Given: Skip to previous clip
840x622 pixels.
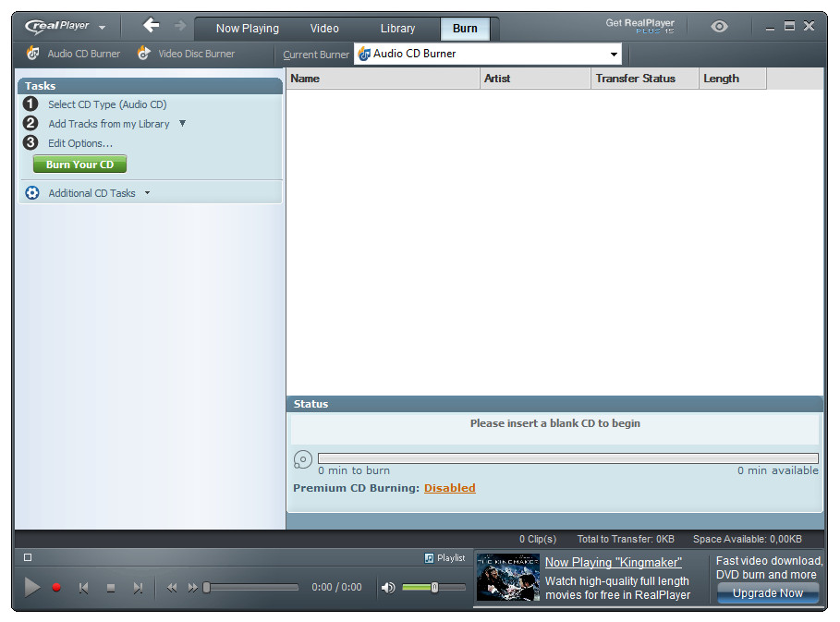Looking at the screenshot, I should coord(83,588).
